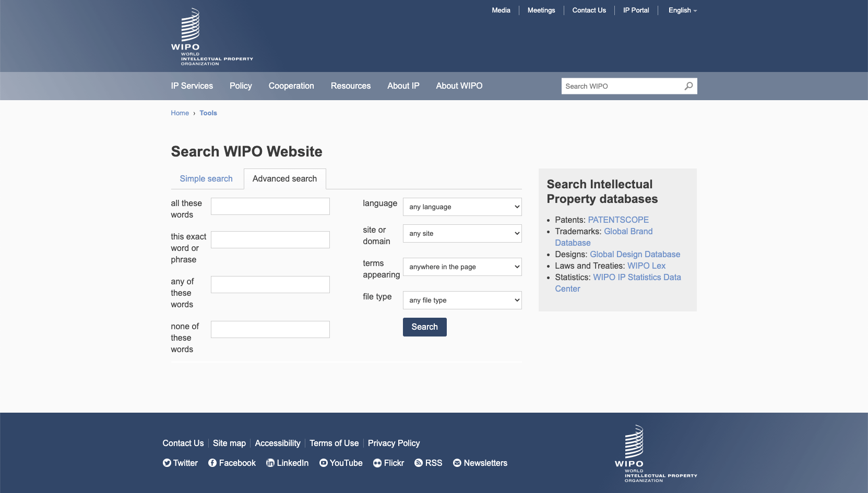The height and width of the screenshot is (493, 868).
Task: Click the none of these words field
Action: tap(270, 329)
